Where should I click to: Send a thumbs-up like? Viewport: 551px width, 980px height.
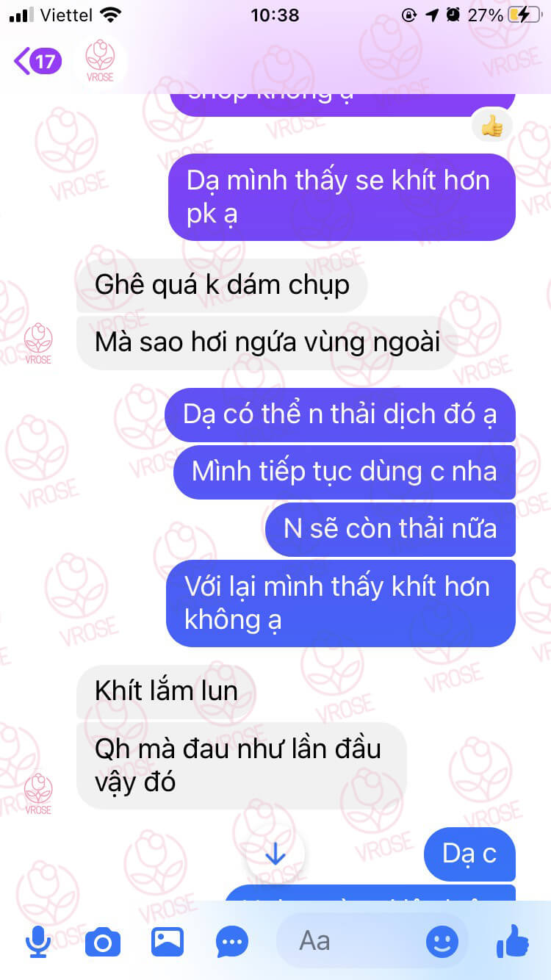click(x=513, y=941)
